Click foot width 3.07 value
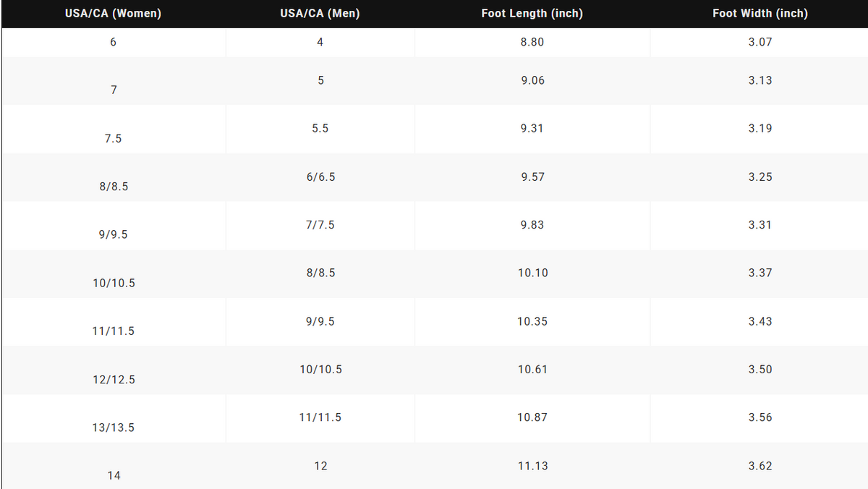Screen dimensions: 868x489 [760, 42]
